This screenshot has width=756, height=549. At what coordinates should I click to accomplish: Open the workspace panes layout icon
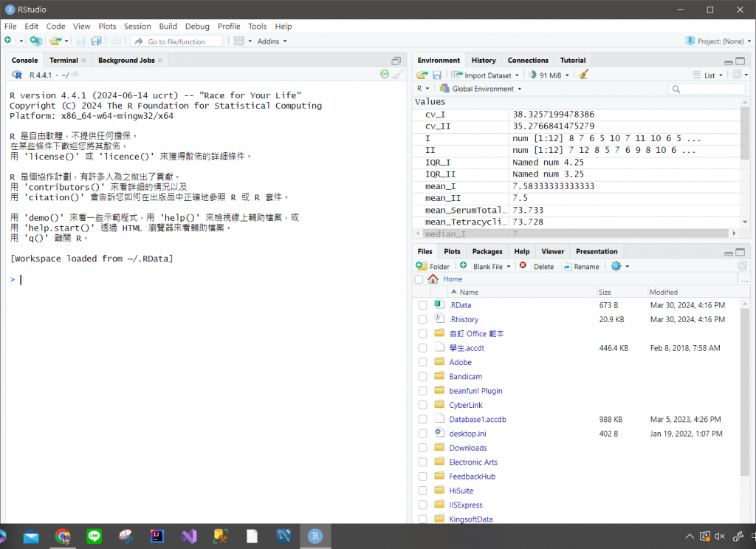click(239, 41)
